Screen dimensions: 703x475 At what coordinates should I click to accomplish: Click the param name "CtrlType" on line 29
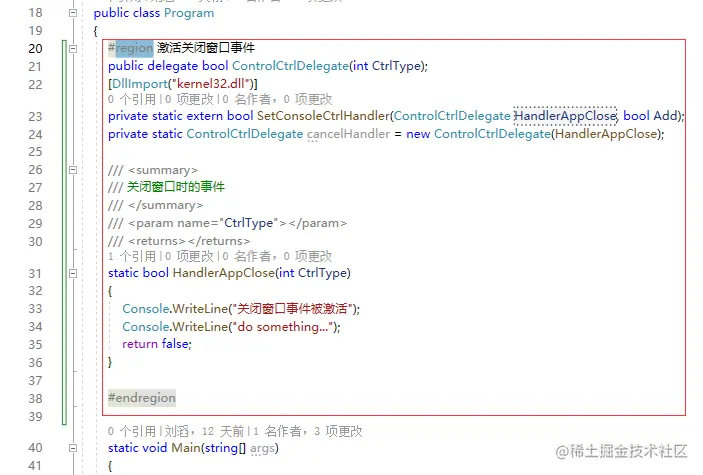click(x=248, y=223)
